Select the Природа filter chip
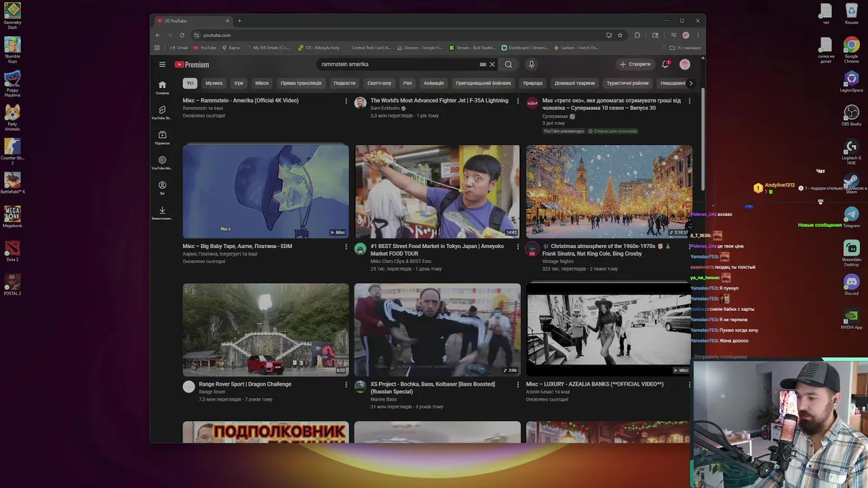 pos(533,83)
